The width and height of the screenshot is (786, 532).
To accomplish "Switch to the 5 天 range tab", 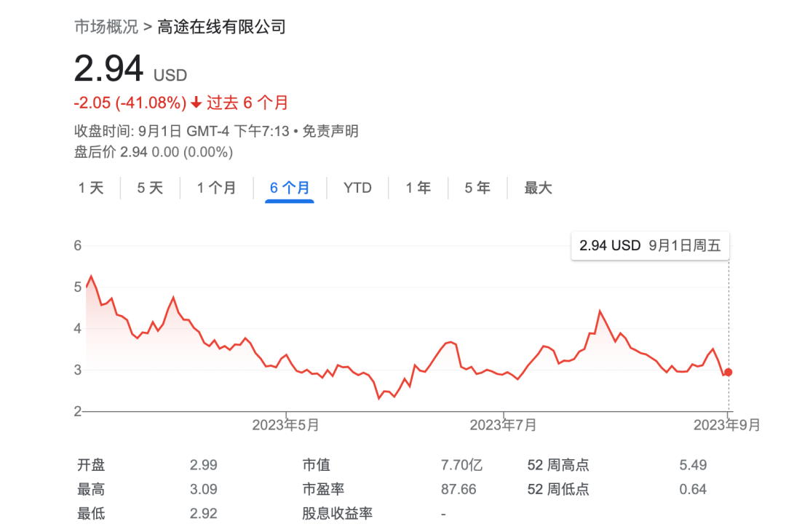I will point(150,188).
